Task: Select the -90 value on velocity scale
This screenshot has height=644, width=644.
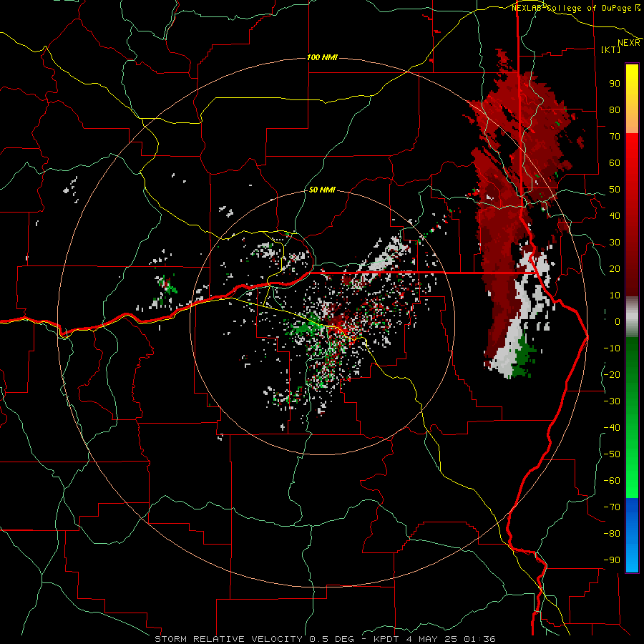Action: coord(612,560)
